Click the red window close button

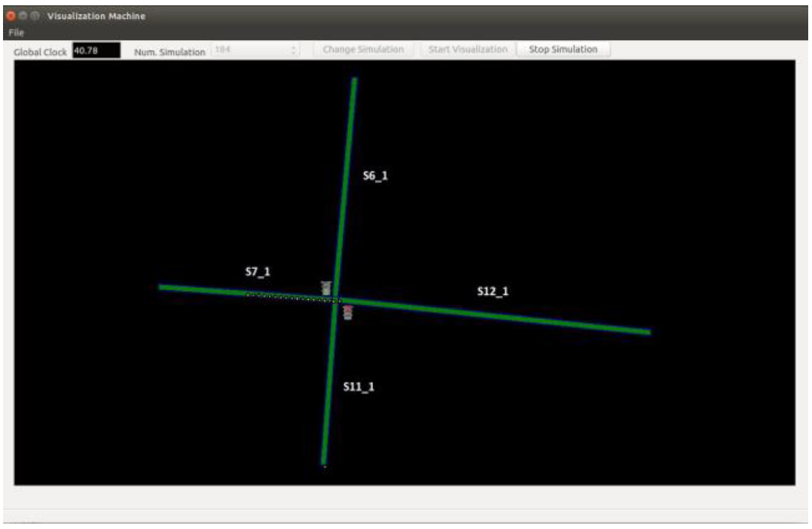tap(12, 16)
